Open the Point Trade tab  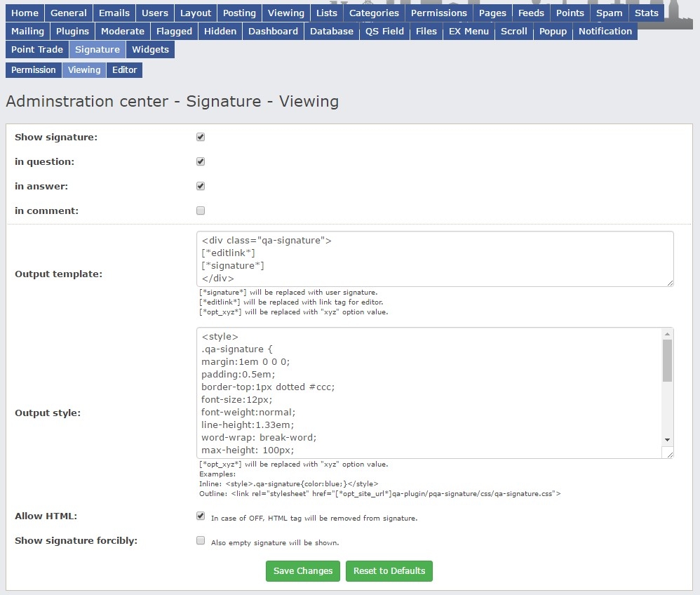pyautogui.click(x=37, y=50)
